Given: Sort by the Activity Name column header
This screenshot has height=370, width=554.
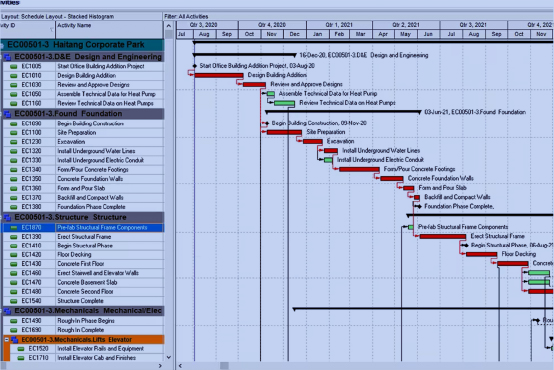Looking at the screenshot, I should [x=110, y=29].
